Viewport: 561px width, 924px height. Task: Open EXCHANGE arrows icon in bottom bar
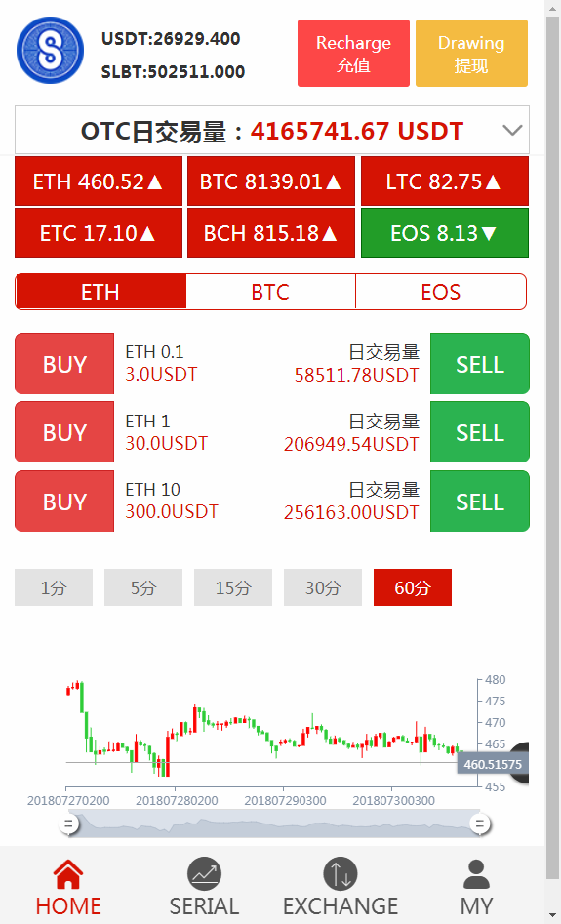[x=341, y=874]
